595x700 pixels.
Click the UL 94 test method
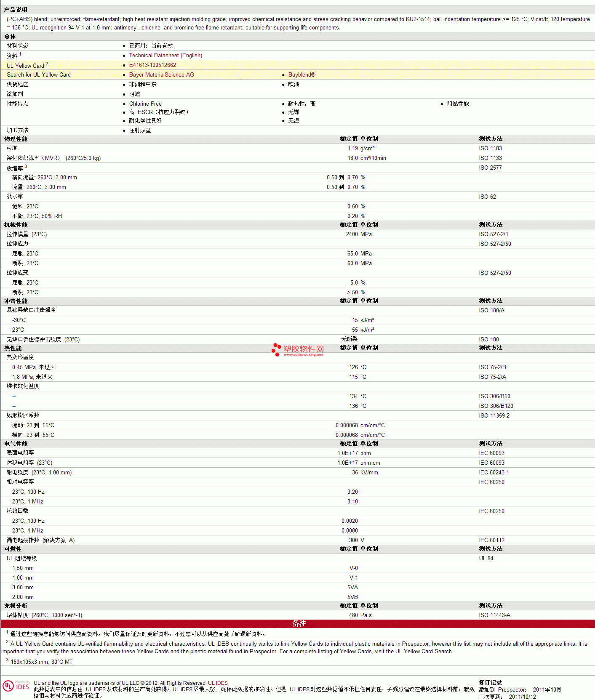(486, 558)
